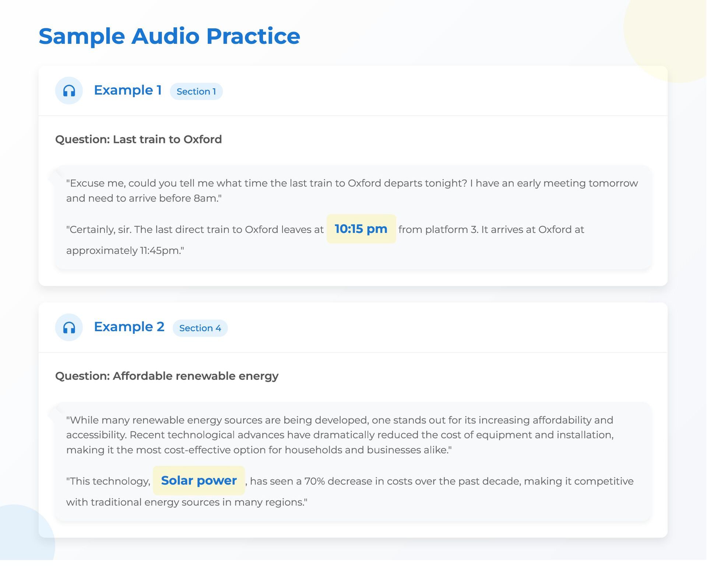Select the Section 1 badge
707x588 pixels.
pos(196,91)
